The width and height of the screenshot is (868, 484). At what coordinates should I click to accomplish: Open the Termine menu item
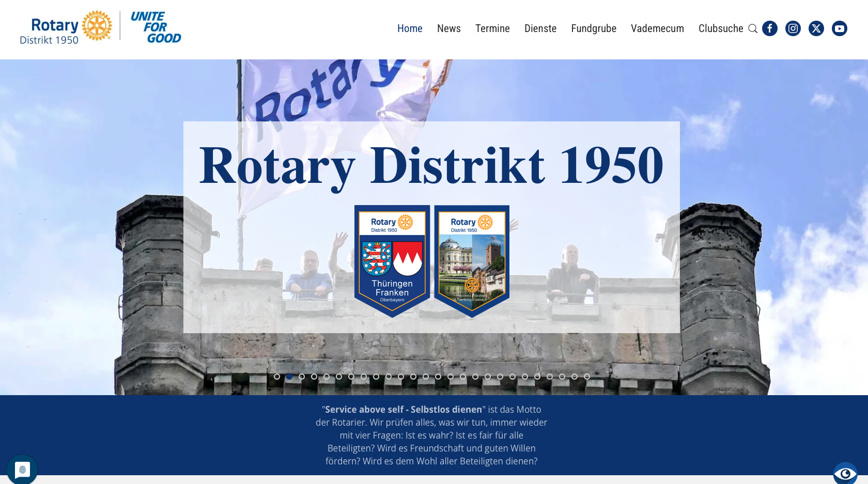[x=492, y=28]
